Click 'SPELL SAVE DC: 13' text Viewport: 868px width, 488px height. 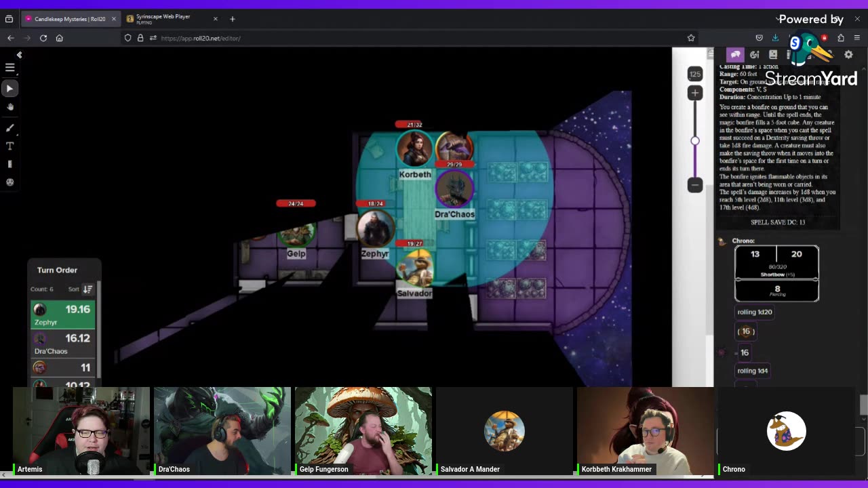click(x=778, y=222)
